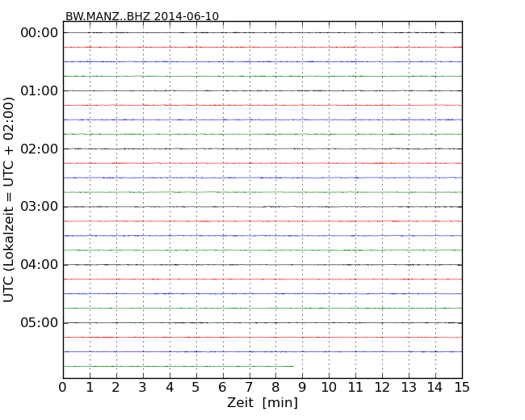The width and height of the screenshot is (525, 420).
Task: Click the last partial green trace
Action: [x=178, y=367]
